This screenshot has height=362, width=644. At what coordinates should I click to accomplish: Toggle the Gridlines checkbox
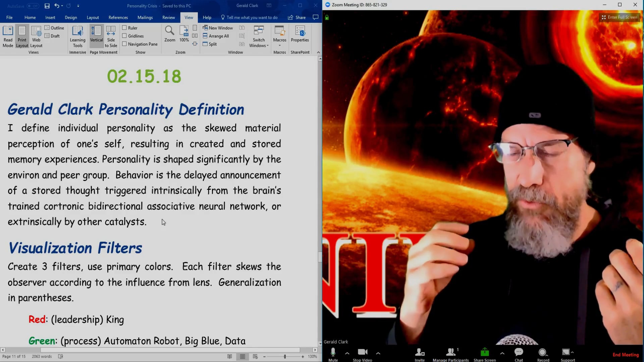[124, 36]
